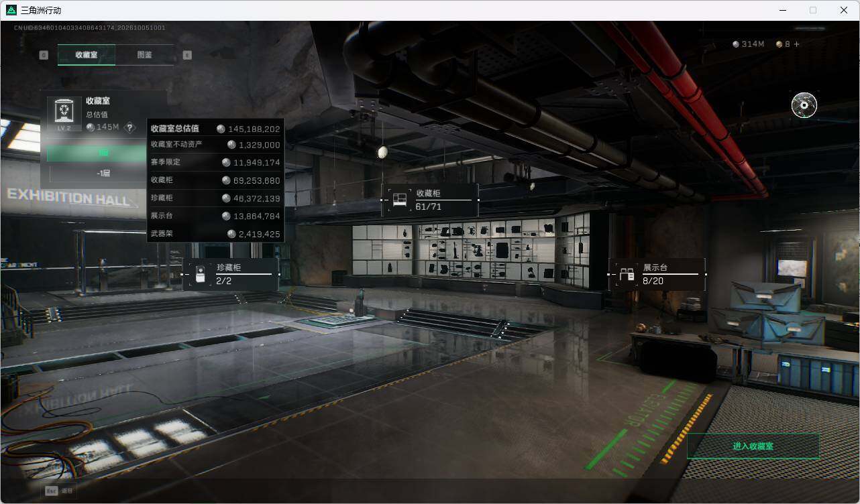The image size is (860, 504).
Task: Click the Q previous-tab key icon
Action: pos(44,55)
